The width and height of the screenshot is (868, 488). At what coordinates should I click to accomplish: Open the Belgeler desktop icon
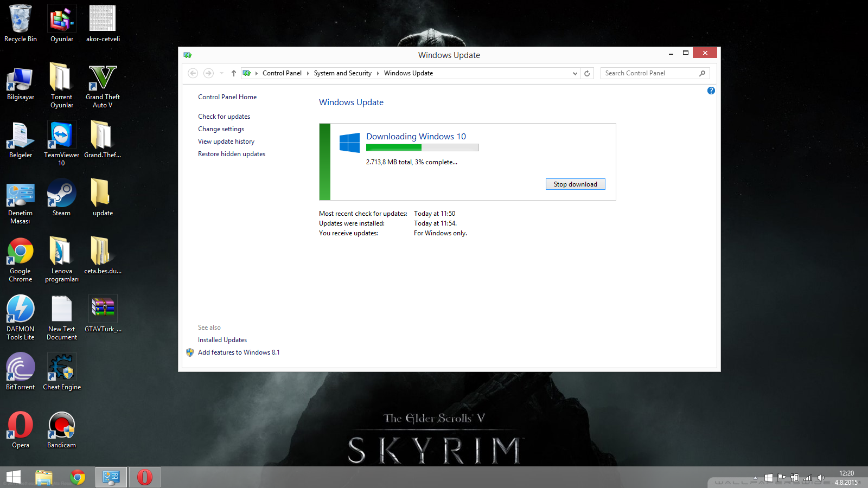[21, 139]
